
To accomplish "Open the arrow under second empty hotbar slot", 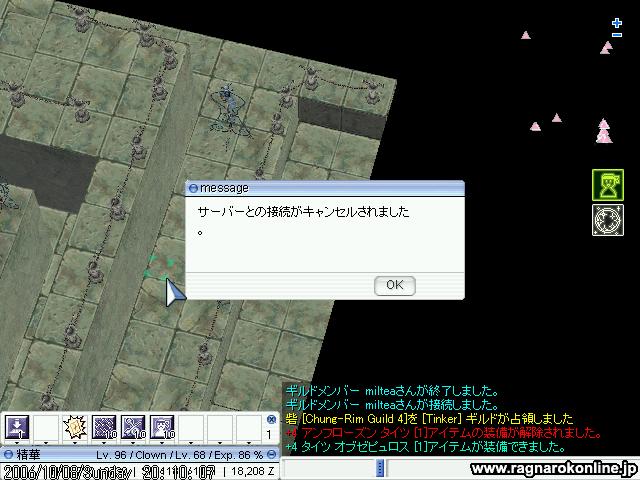I will coord(46,442).
